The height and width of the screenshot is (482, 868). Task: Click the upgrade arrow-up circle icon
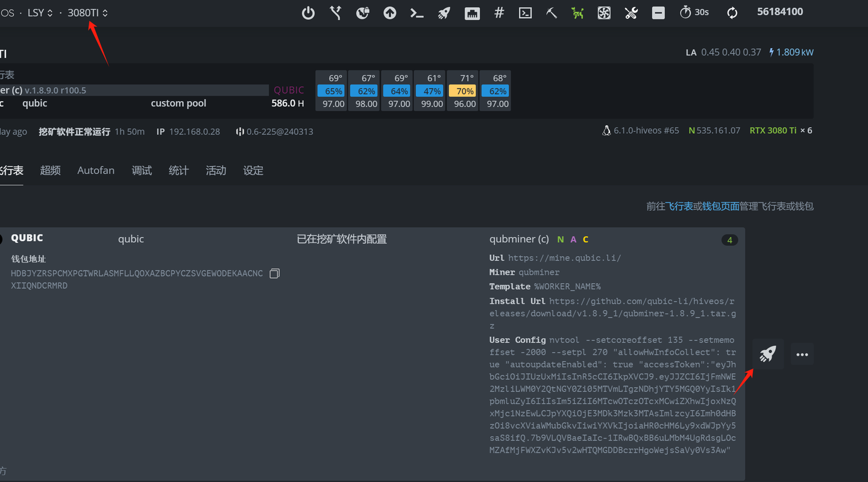390,13
